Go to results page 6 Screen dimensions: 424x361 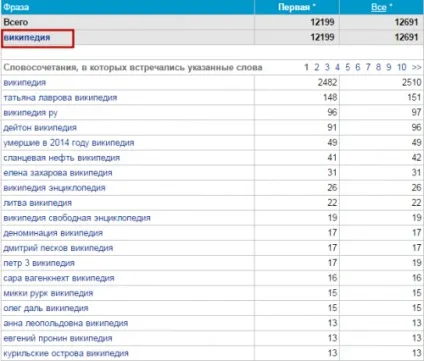click(x=358, y=67)
